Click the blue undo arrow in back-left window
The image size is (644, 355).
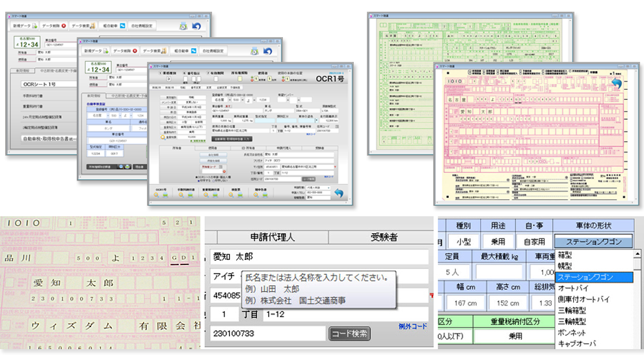click(196, 26)
